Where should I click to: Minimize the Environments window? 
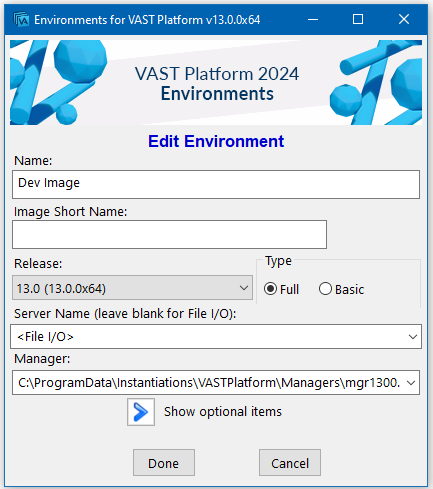(313, 20)
